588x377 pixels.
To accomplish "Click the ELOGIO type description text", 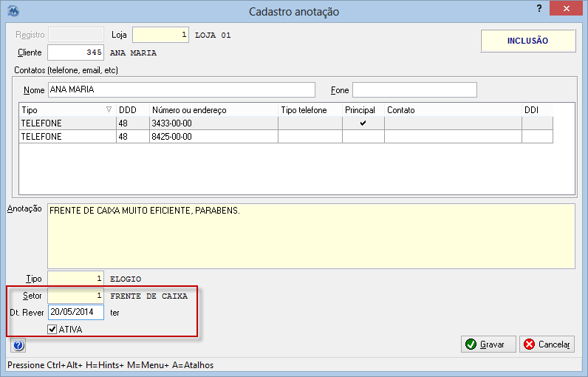I will (126, 279).
